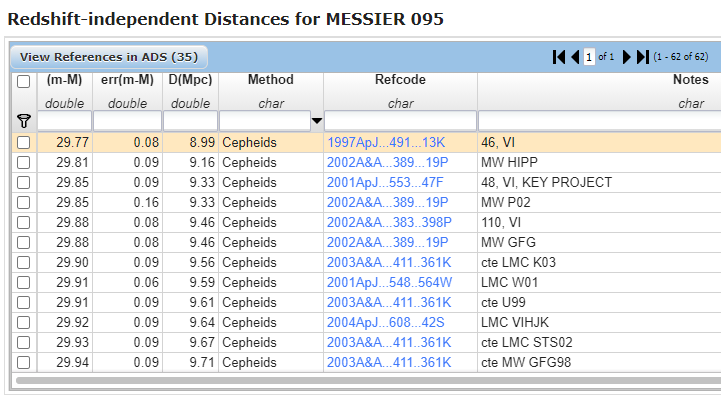
Task: Click the Refcode filter input field
Action: click(x=400, y=121)
